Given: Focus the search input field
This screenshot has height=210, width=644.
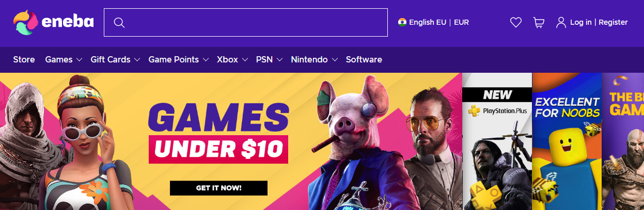Looking at the screenshot, I should [x=246, y=23].
